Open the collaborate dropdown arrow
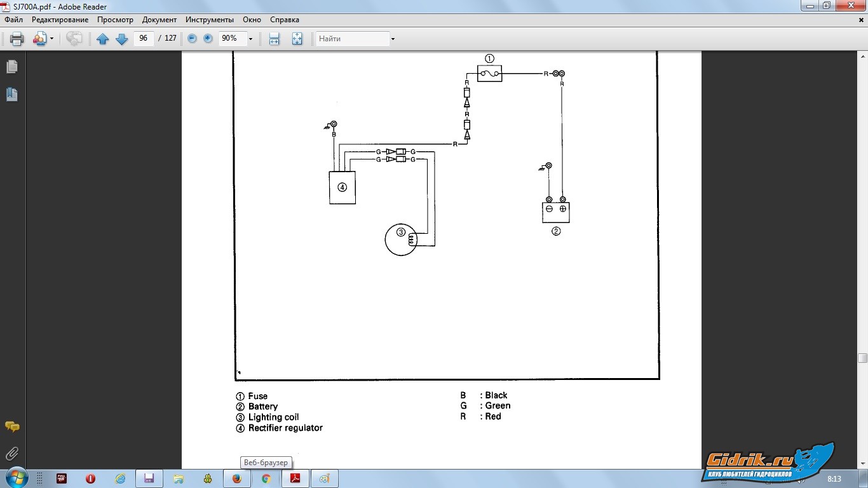 [51, 39]
